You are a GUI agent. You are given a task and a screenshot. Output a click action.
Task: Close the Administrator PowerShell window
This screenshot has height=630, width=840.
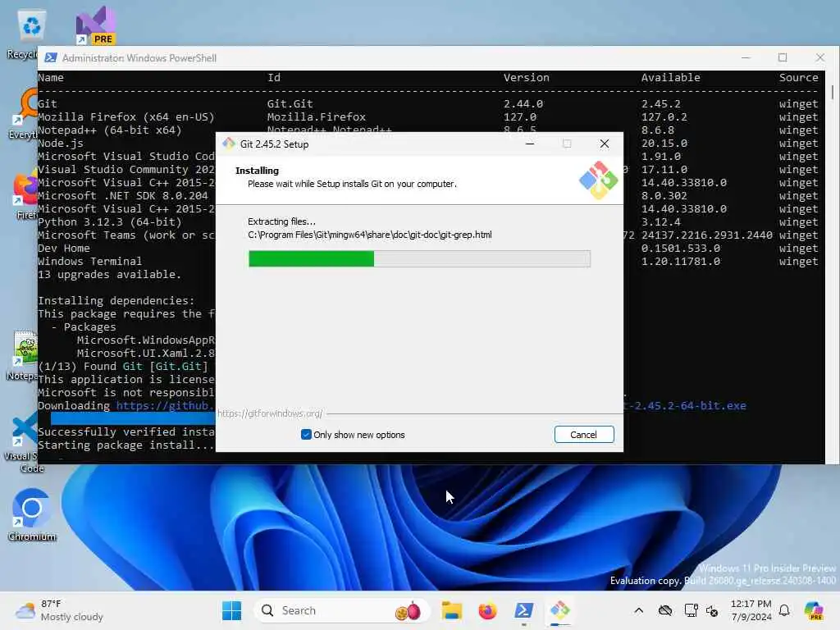820,57
